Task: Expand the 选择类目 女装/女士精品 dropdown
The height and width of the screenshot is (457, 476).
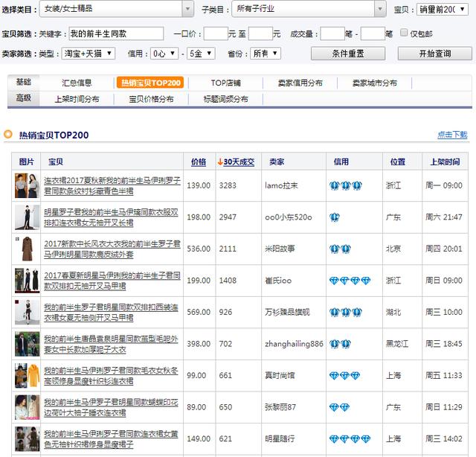Action: pyautogui.click(x=117, y=9)
